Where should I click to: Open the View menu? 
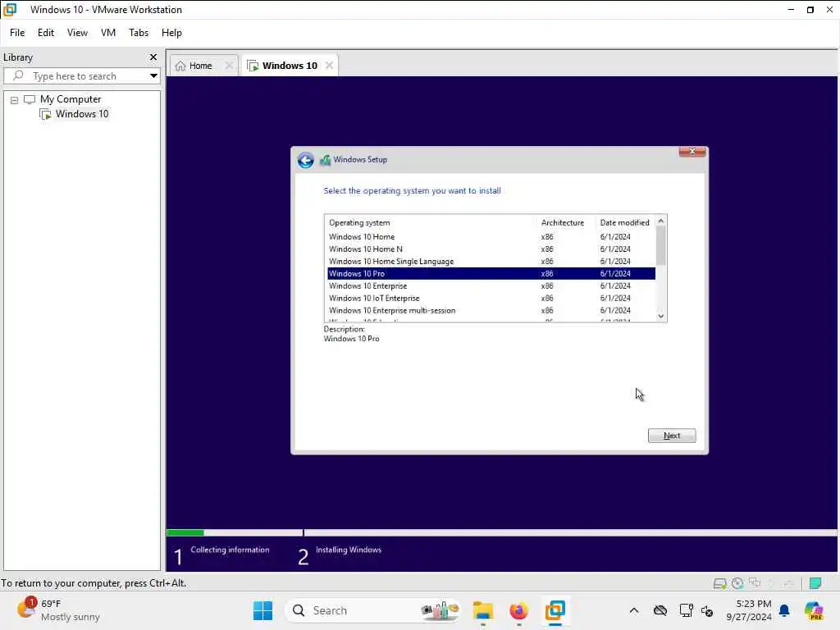77,33
